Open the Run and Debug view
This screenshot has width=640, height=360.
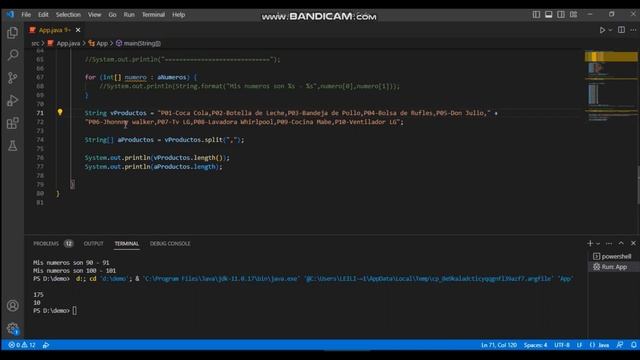pyautogui.click(x=13, y=100)
